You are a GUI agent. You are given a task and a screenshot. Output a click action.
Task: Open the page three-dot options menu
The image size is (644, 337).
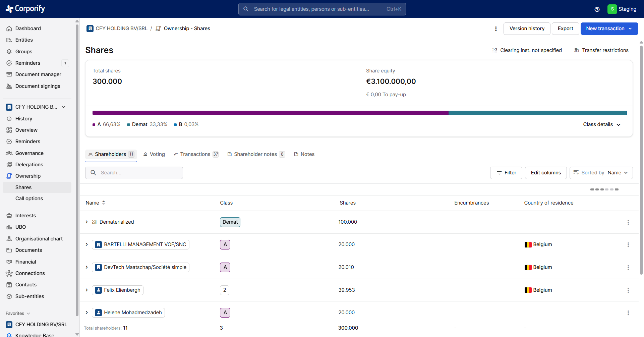(496, 29)
